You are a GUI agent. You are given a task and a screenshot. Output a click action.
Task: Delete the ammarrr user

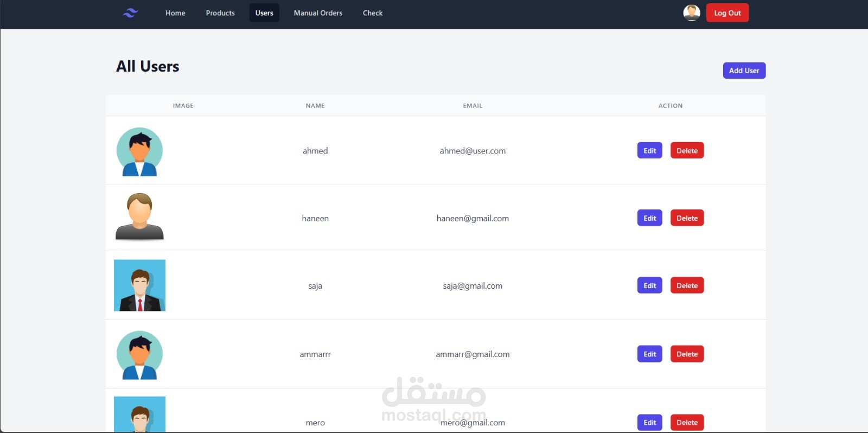687,354
